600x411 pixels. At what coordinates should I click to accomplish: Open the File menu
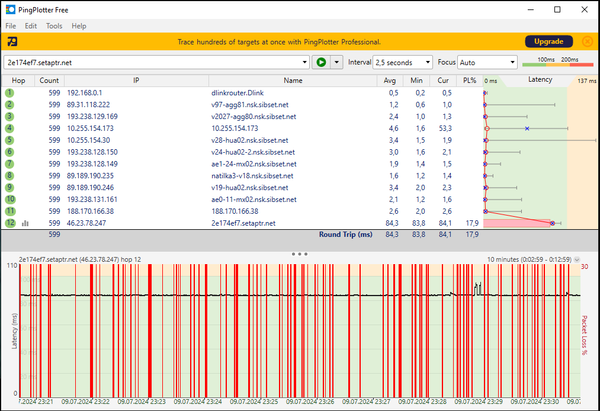point(11,26)
